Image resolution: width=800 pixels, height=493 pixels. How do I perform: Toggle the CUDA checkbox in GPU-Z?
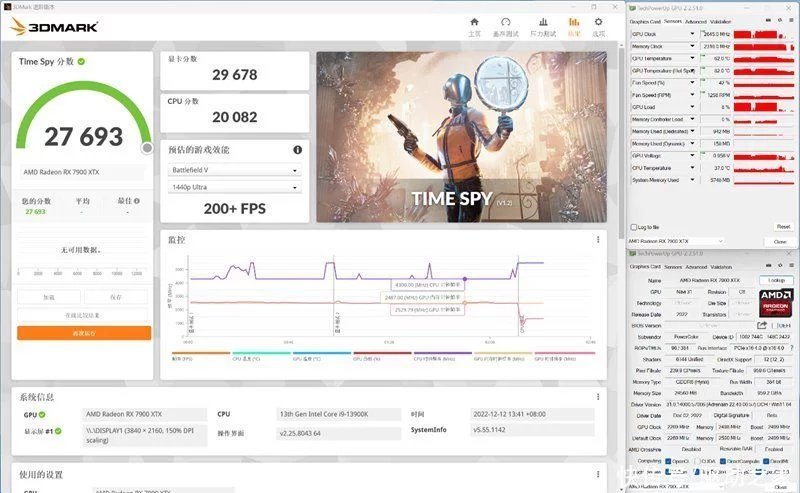pos(697,461)
